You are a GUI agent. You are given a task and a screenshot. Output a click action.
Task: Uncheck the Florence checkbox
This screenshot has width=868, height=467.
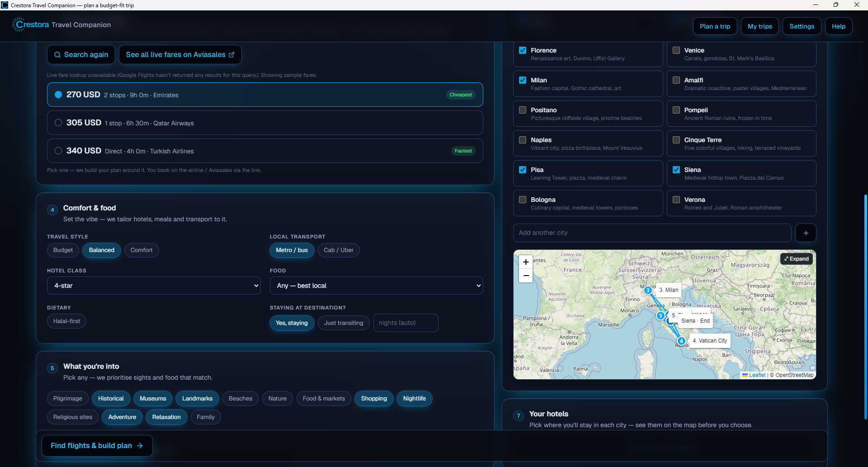tap(523, 50)
